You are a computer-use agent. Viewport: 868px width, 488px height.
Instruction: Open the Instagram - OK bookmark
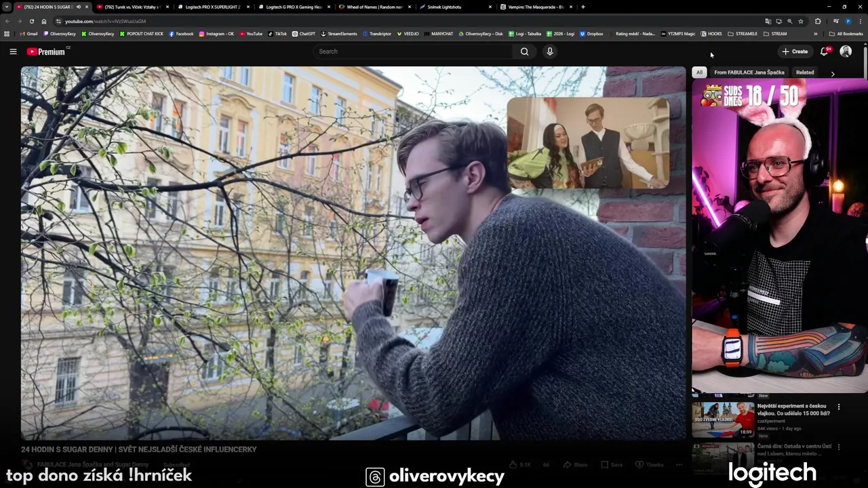click(216, 34)
